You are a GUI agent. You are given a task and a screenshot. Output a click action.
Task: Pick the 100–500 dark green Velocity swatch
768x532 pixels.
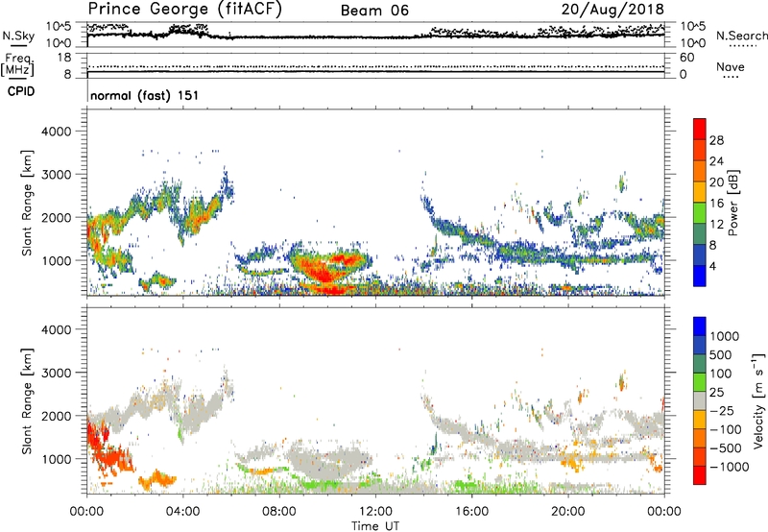coord(700,364)
